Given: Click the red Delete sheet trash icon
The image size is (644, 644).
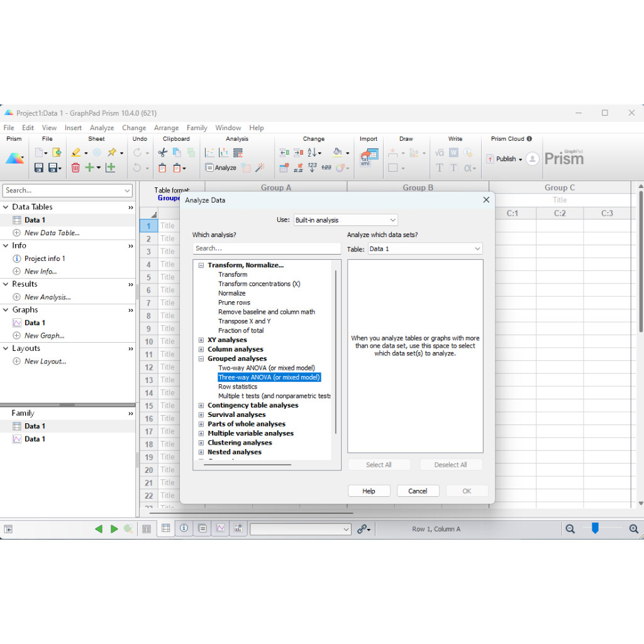Looking at the screenshot, I should point(75,167).
